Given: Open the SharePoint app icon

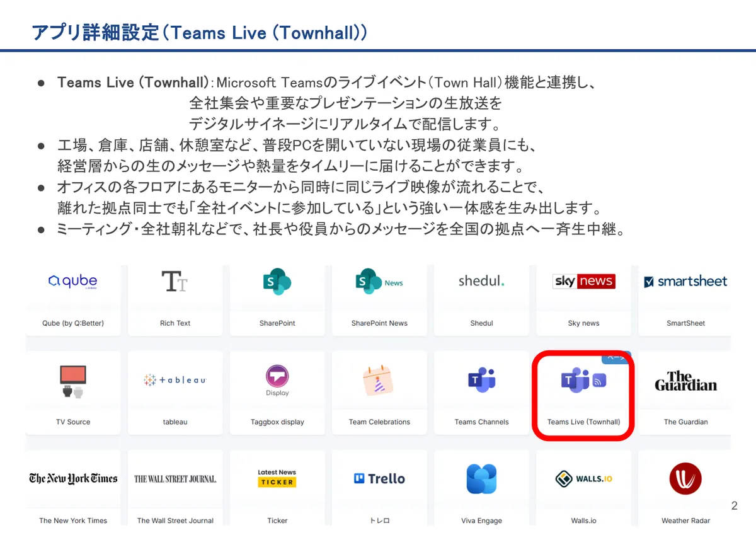Looking at the screenshot, I should click(x=277, y=282).
